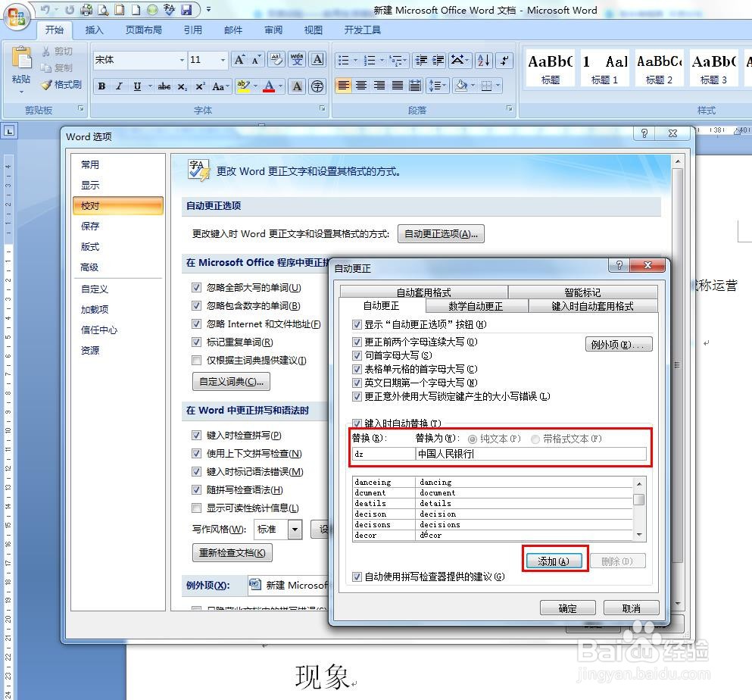This screenshot has width=752, height=700.
Task: Open the 数学自动更正 tab
Action: coord(476,306)
